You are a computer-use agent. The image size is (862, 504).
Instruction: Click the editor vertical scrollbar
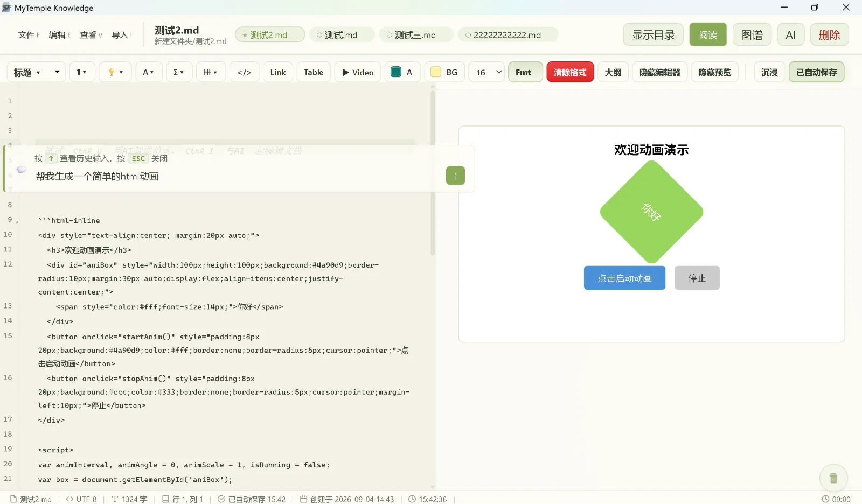pyautogui.click(x=433, y=172)
